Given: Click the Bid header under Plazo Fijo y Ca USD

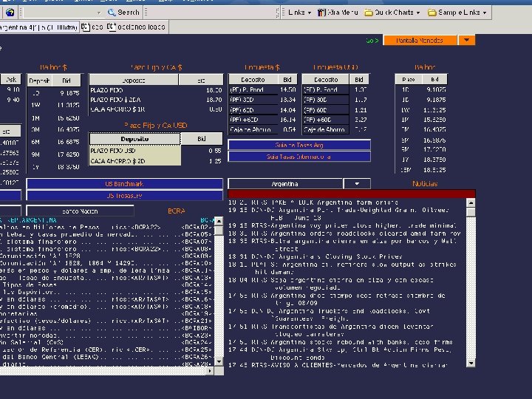Looking at the screenshot, I should tap(202, 139).
